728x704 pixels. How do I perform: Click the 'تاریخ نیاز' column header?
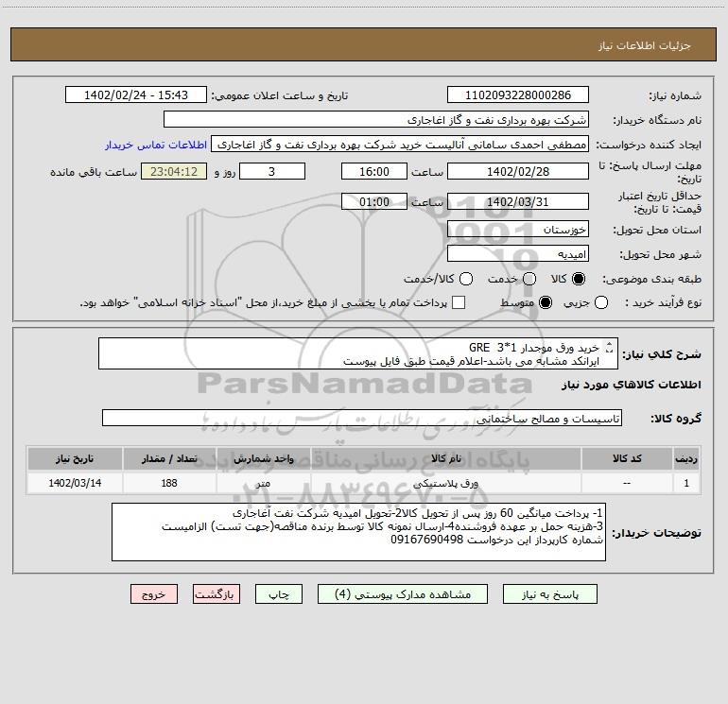(x=75, y=458)
